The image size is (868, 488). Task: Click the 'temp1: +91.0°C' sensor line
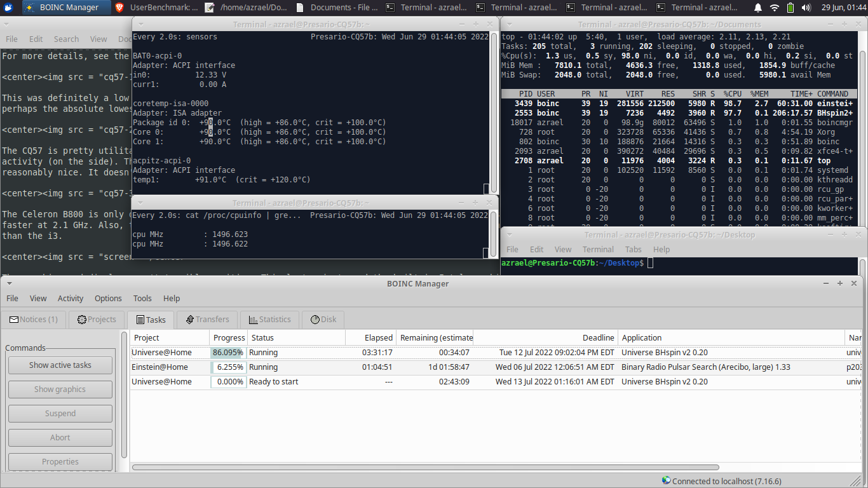(x=222, y=180)
